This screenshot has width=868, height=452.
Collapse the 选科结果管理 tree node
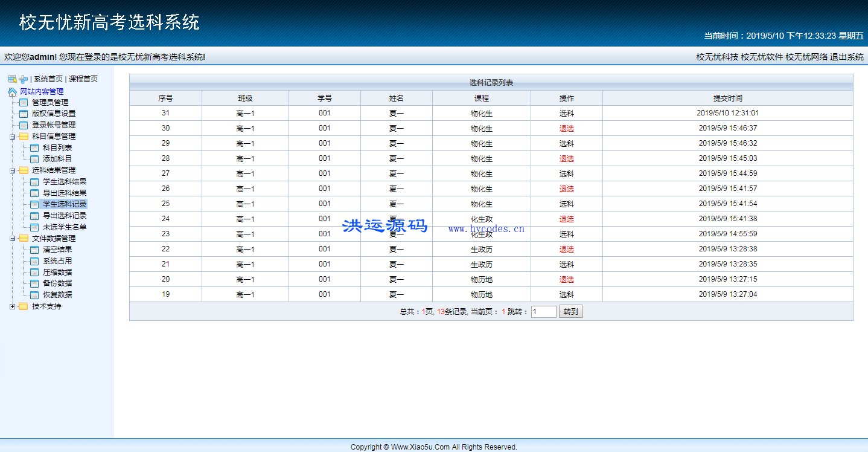pos(13,170)
